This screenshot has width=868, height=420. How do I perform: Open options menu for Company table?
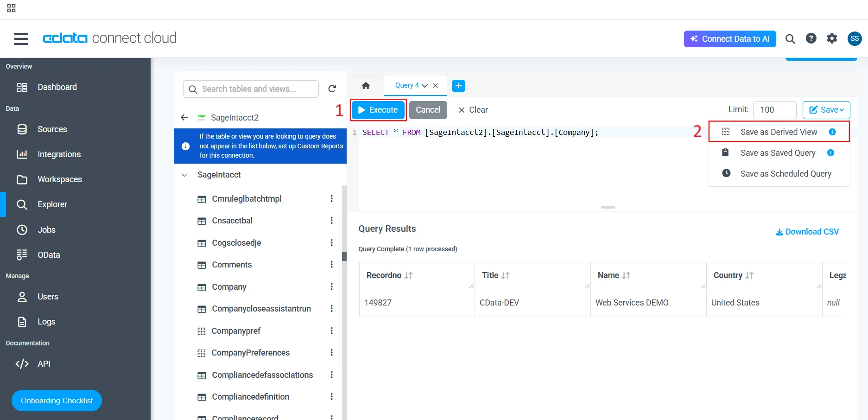click(331, 287)
